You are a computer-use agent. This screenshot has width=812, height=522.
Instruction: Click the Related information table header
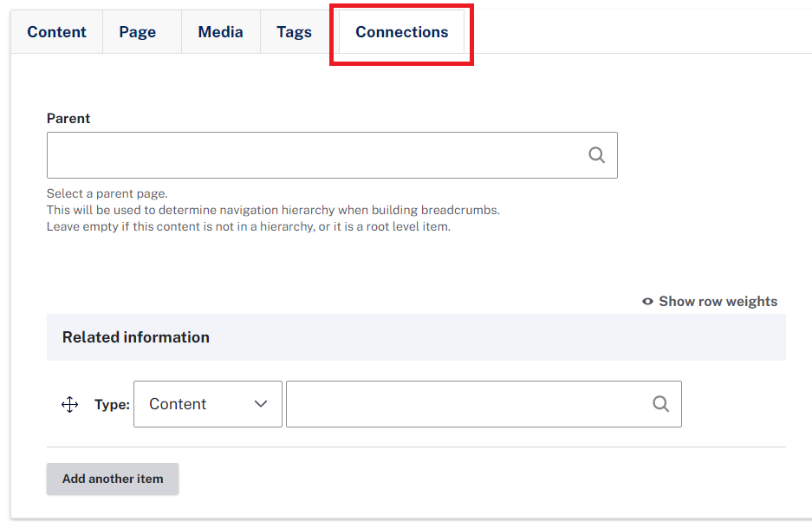pyautogui.click(x=416, y=337)
